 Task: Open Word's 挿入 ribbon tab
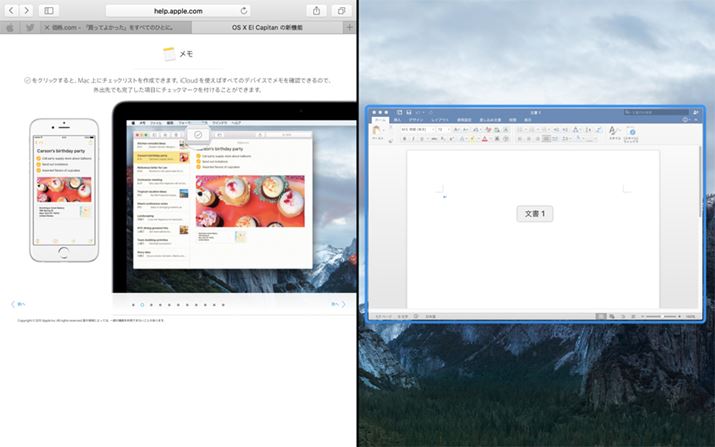tap(397, 120)
